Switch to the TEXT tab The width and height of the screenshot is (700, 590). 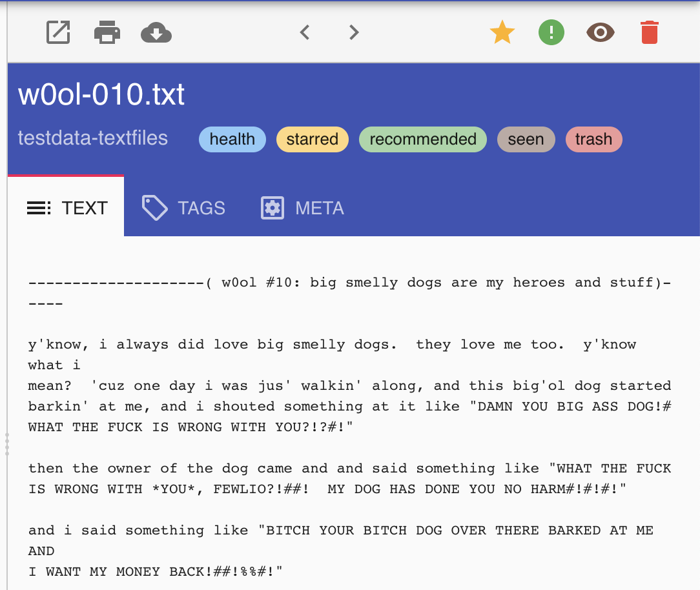point(67,208)
